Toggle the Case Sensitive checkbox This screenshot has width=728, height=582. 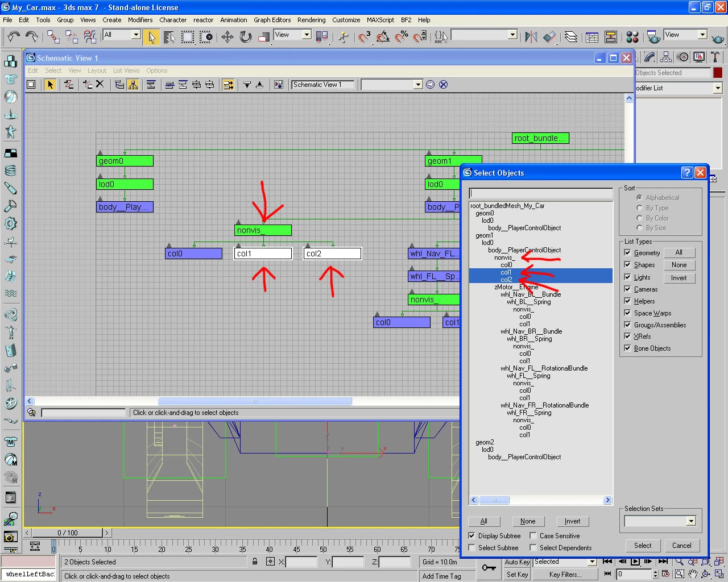pyautogui.click(x=533, y=536)
